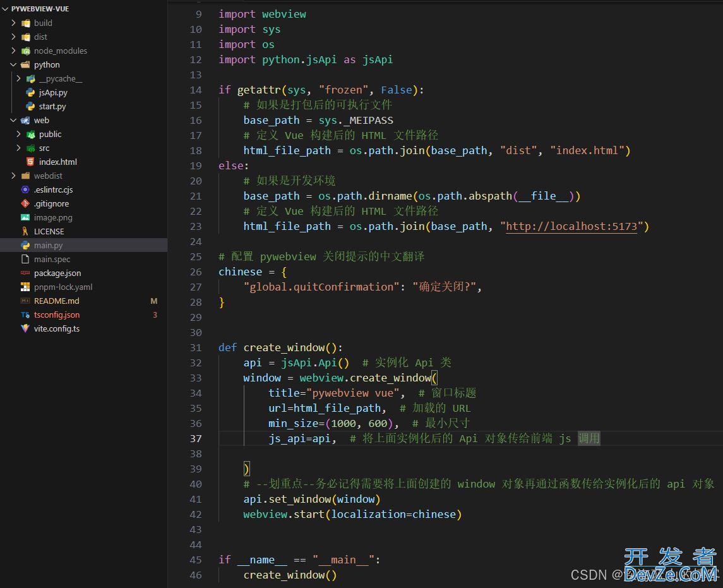Click the git icon beside .gitignore
The height and width of the screenshot is (588, 723).
click(x=25, y=203)
